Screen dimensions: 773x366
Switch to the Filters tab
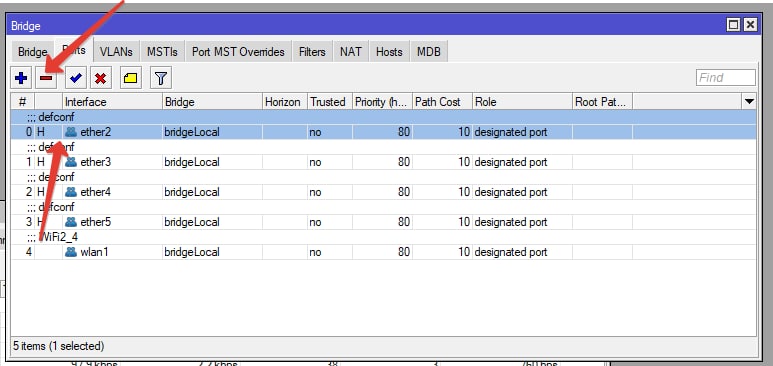coord(312,52)
